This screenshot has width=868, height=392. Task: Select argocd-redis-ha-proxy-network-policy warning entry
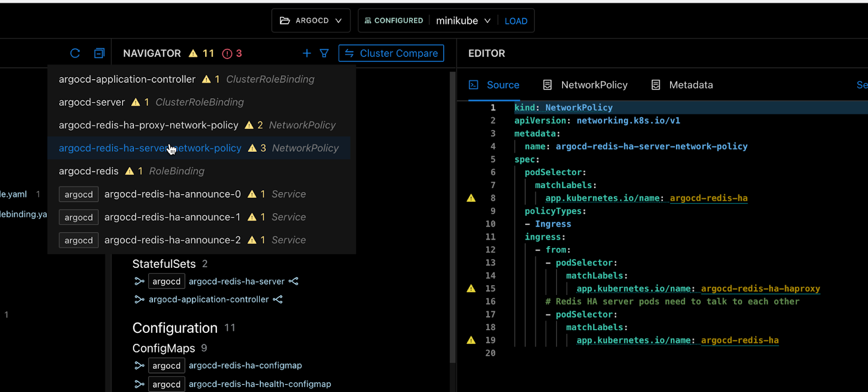click(x=199, y=125)
